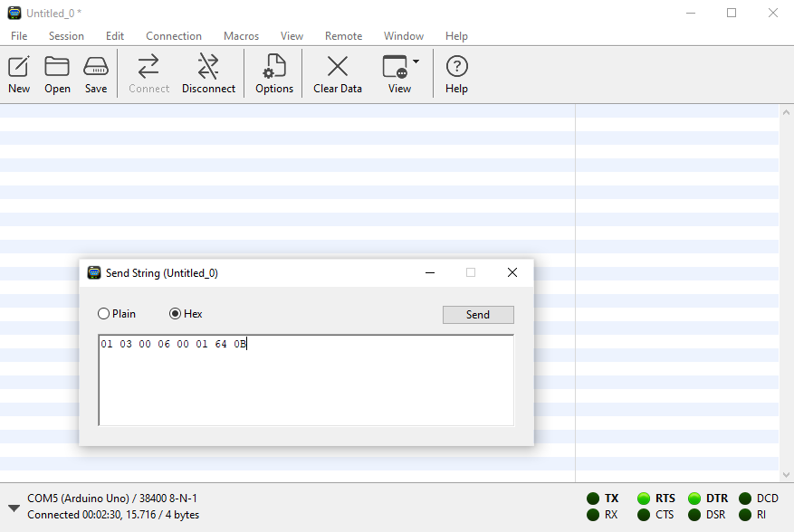Click the New session toolbar icon
Viewport: 794px width, 532px height.
tap(19, 74)
